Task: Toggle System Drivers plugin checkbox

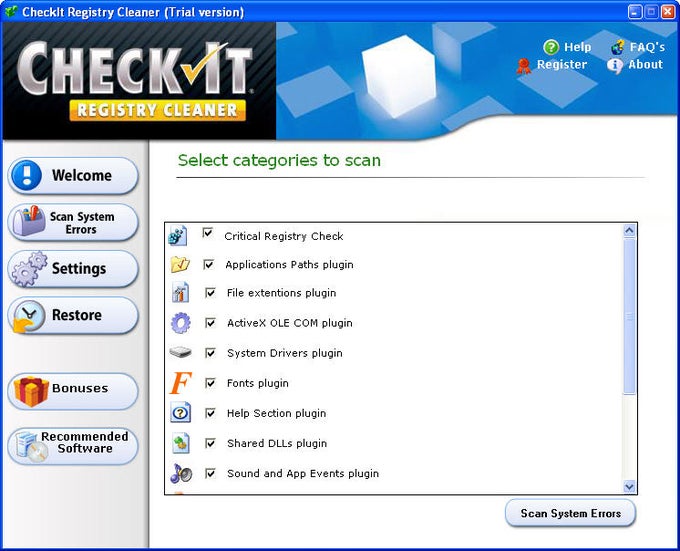Action: coord(210,352)
